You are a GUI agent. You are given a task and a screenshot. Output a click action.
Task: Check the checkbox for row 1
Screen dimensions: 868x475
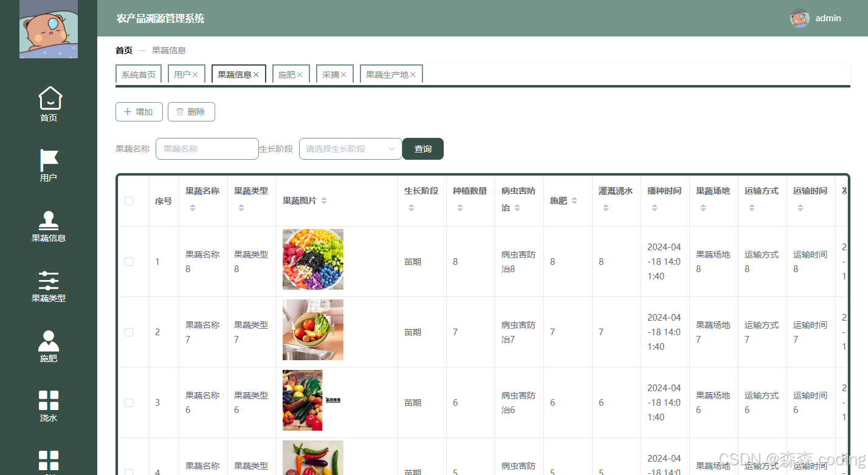[x=129, y=262]
